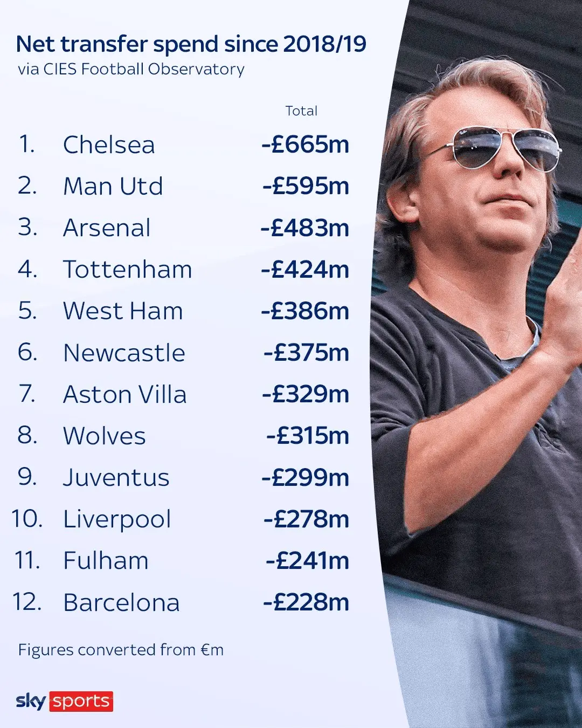Viewport: 582px width, 728px height.
Task: Click the "via CIES Football Observatory" subtitle
Action: (131, 70)
